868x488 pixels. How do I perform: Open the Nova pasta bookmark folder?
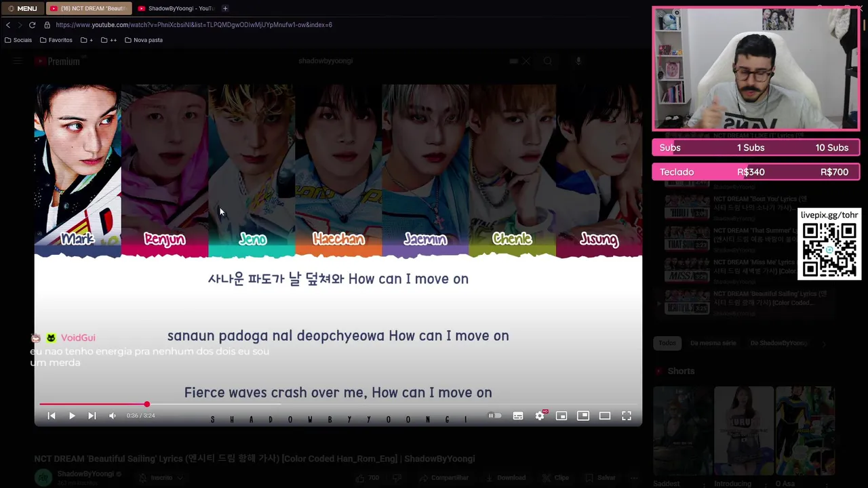click(x=143, y=40)
